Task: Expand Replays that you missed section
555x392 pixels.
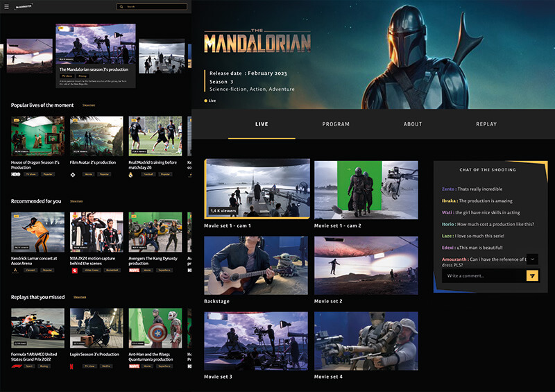Action: click(80, 297)
